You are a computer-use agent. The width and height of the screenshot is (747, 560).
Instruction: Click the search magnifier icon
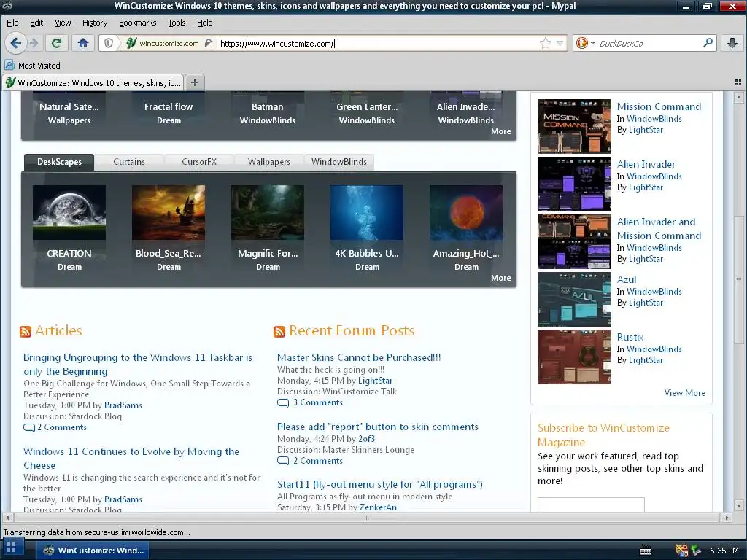pos(708,43)
